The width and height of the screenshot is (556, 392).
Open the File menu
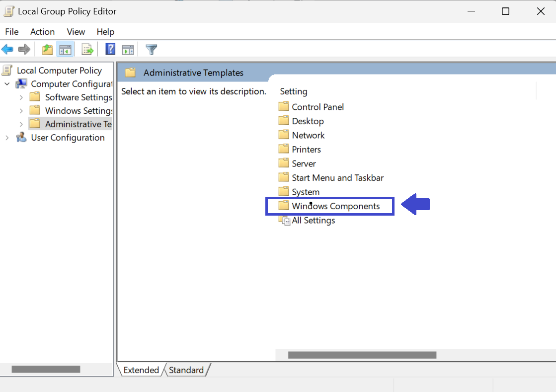tap(12, 32)
